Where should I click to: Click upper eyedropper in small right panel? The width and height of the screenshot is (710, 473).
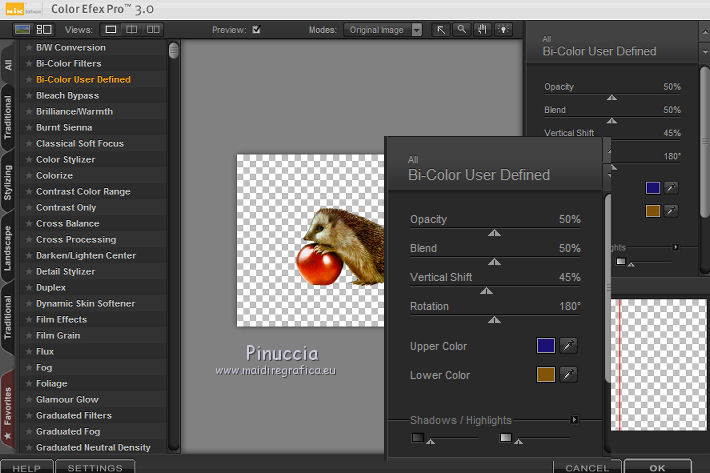click(x=671, y=188)
